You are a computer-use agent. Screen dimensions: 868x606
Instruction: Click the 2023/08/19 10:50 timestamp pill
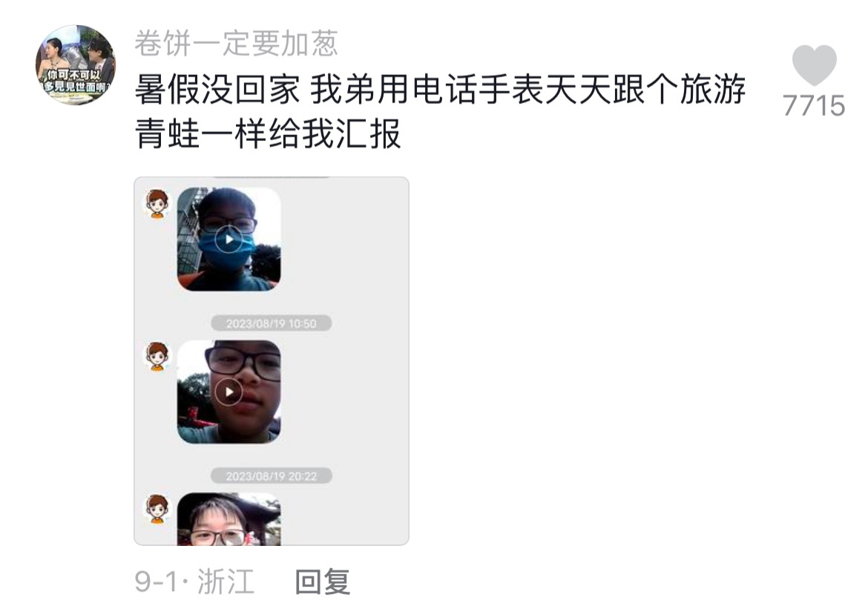[x=272, y=323]
